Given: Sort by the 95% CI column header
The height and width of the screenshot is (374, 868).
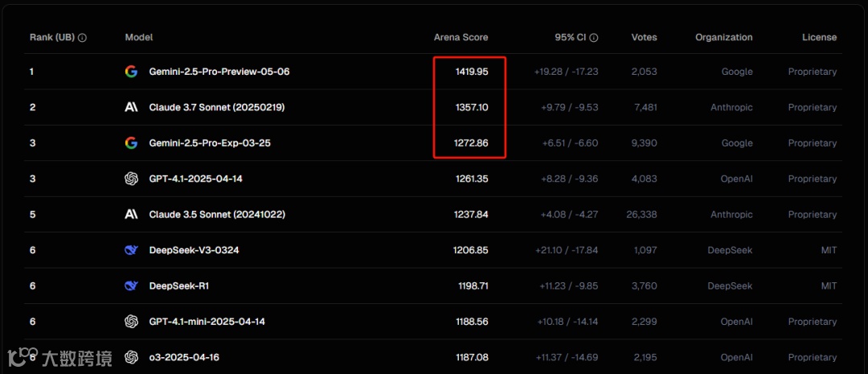Looking at the screenshot, I should (570, 38).
